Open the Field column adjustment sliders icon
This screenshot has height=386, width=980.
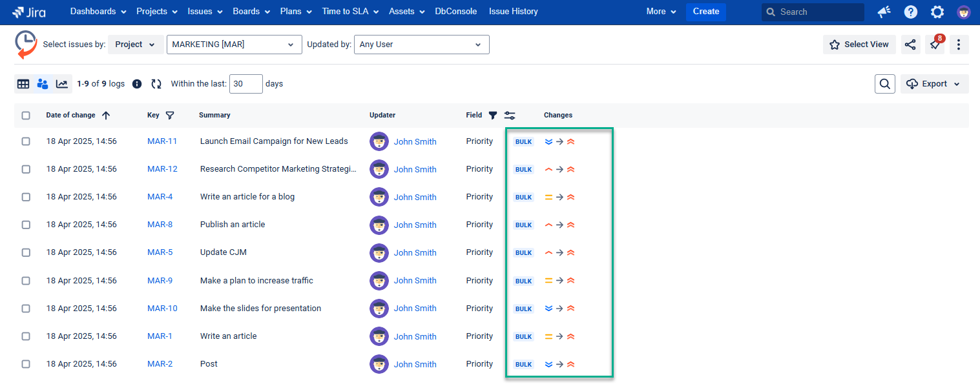click(x=510, y=116)
